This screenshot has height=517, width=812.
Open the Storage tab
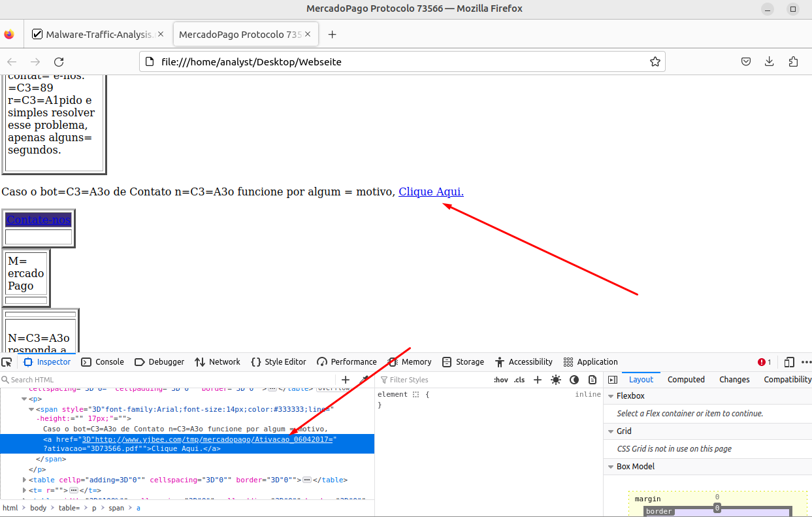tap(463, 362)
